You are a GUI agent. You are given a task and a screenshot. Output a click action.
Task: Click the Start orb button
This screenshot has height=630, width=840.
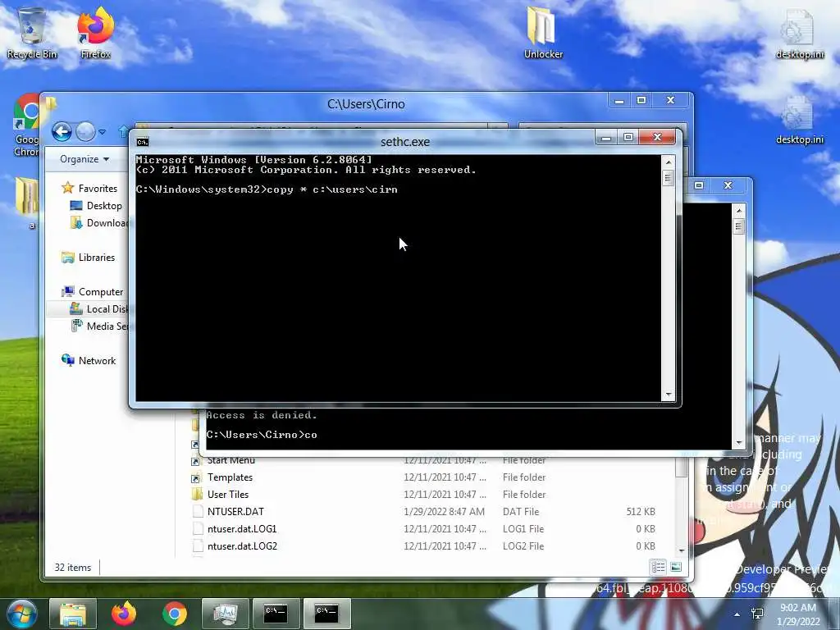tap(21, 614)
